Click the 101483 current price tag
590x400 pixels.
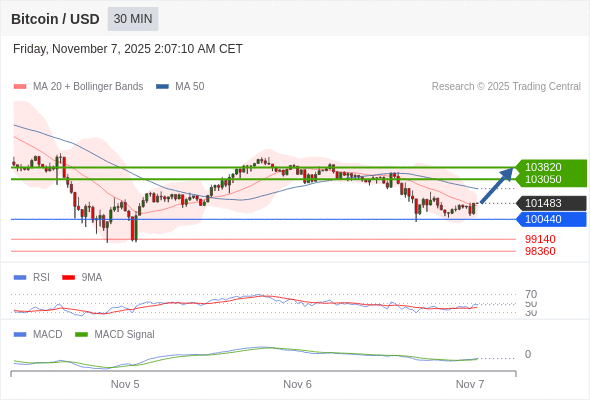551,203
